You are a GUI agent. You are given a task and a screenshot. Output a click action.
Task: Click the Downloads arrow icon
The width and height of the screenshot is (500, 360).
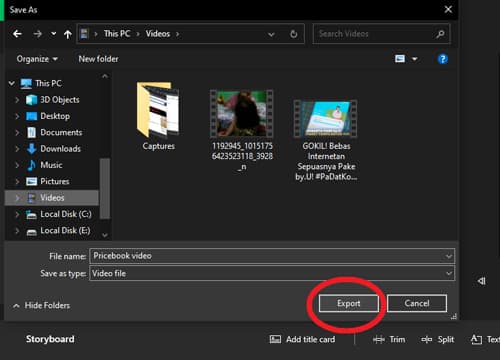coord(31,149)
